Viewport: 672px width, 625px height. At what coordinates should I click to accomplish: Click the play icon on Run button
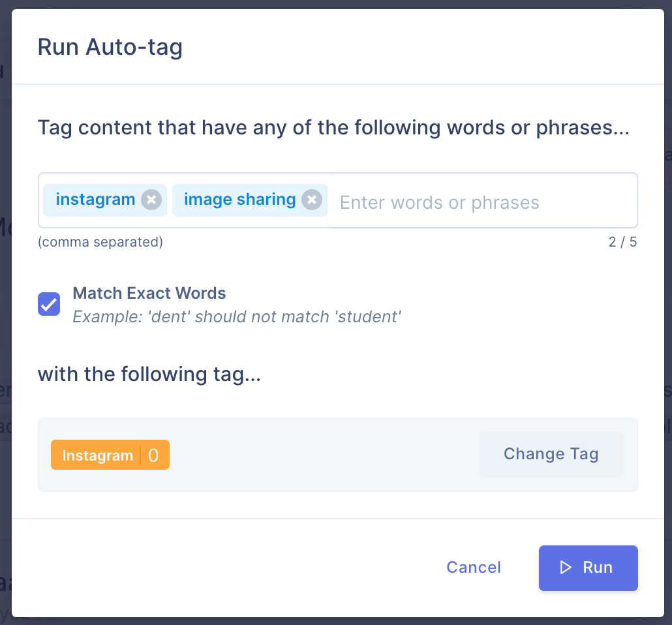pos(566,568)
